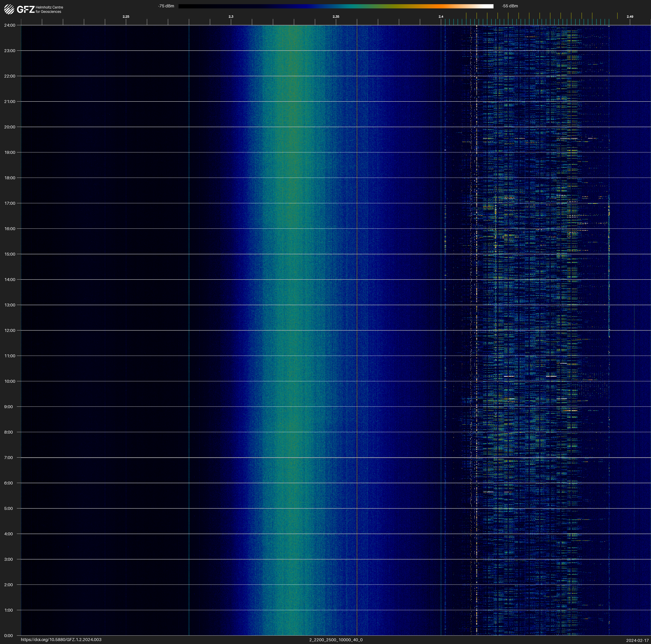Click the 2_2200_2500_10000_40_0 file name label
Viewport: 651px width, 644px height.
click(x=336, y=640)
